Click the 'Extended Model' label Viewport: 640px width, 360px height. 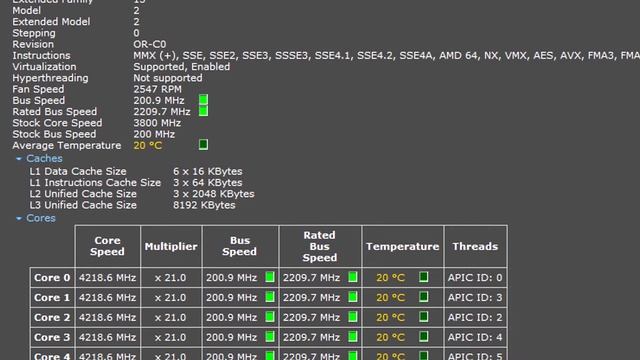51,22
